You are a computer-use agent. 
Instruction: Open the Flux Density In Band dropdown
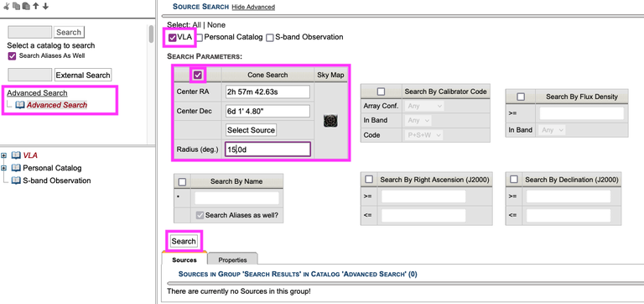[x=553, y=130]
